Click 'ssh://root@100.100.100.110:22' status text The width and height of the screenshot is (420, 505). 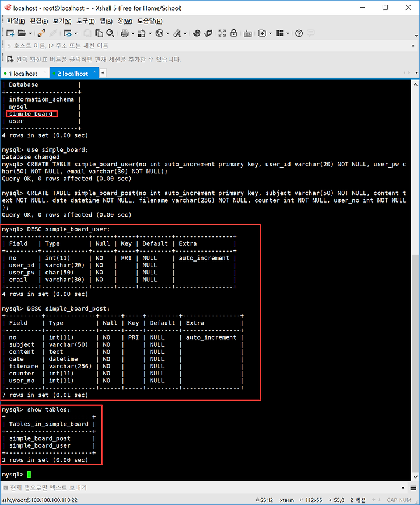39,500
